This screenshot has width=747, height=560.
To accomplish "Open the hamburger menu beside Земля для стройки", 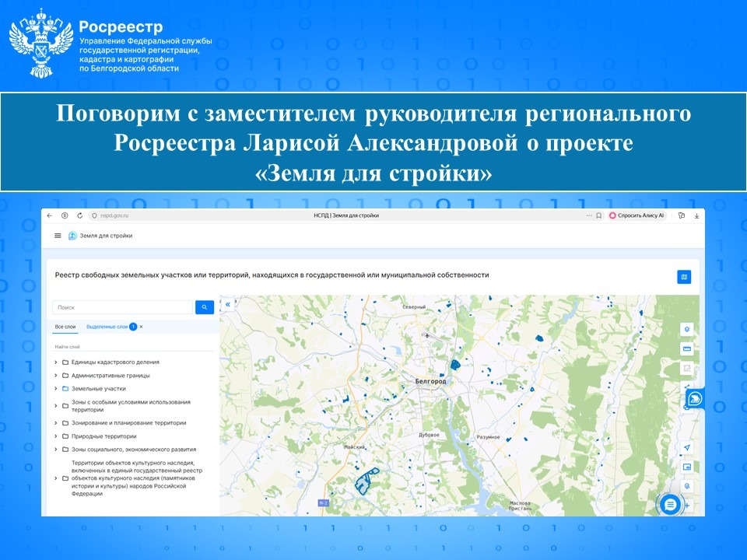I will pos(58,236).
